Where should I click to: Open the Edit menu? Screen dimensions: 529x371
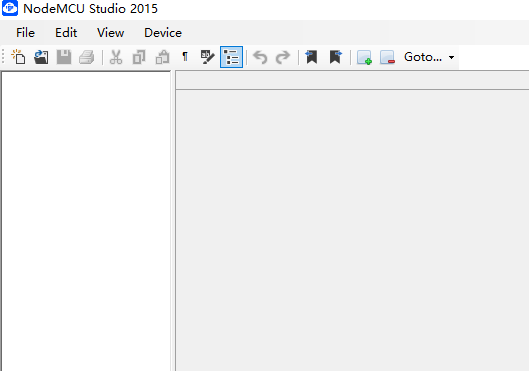[66, 33]
